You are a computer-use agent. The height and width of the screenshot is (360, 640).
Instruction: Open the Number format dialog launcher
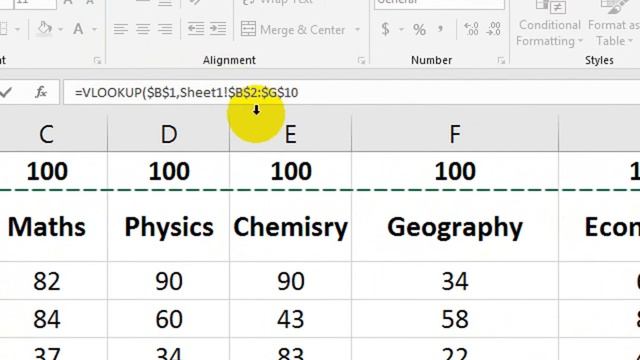(x=501, y=60)
